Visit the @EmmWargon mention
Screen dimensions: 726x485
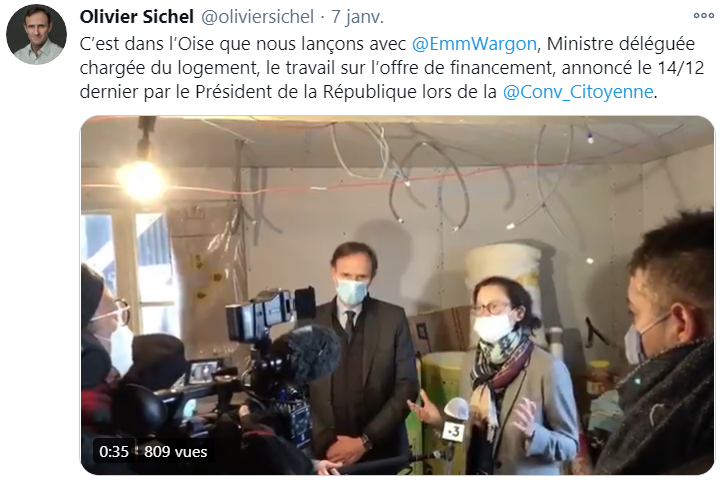(474, 44)
